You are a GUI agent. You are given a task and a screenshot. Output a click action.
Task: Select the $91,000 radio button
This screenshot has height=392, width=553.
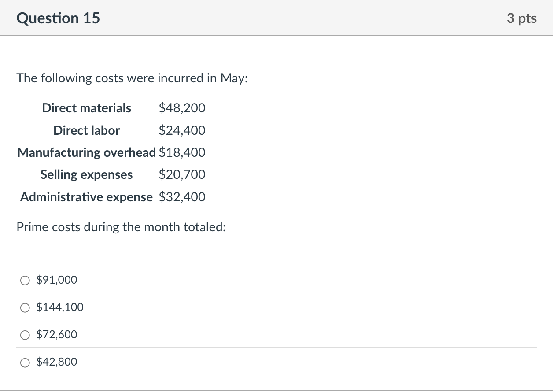coord(25,280)
